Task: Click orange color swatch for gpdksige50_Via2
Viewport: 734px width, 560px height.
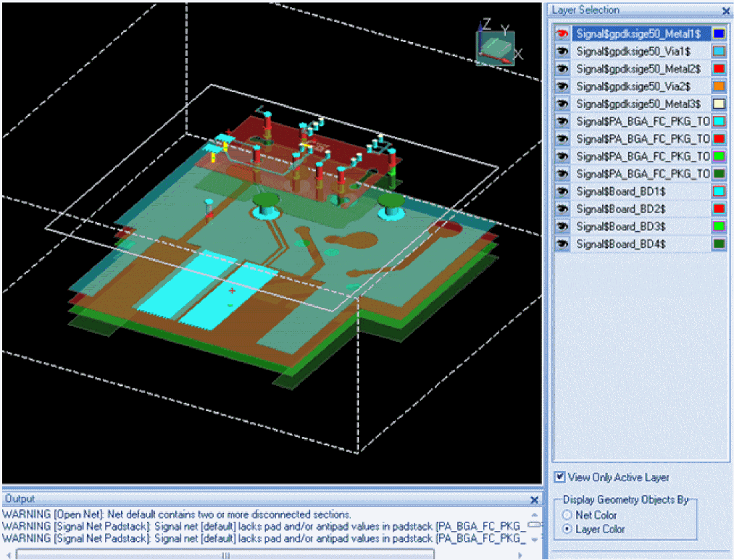Action: click(719, 86)
